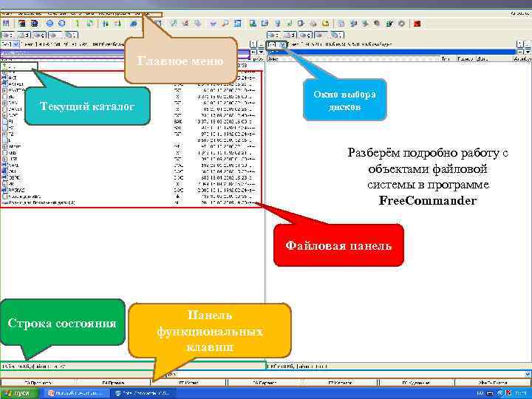The image size is (532, 399).
Task: Sort right panel by the Дата column
Action: (x=494, y=58)
